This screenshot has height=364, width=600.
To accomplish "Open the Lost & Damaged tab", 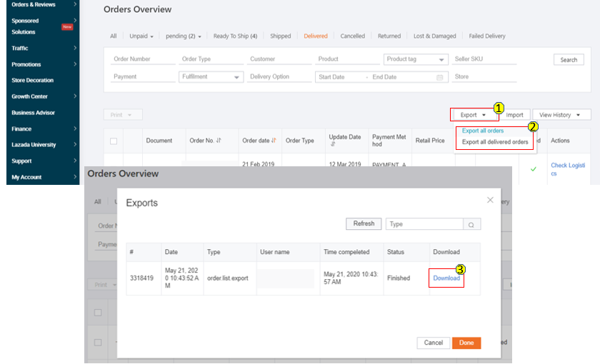I will [435, 36].
